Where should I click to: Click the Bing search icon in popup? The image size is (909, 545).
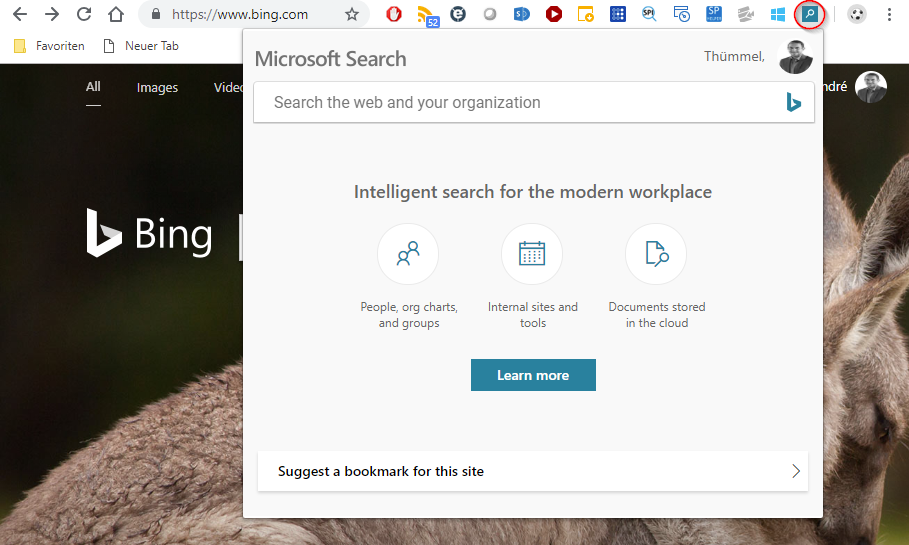pyautogui.click(x=793, y=102)
